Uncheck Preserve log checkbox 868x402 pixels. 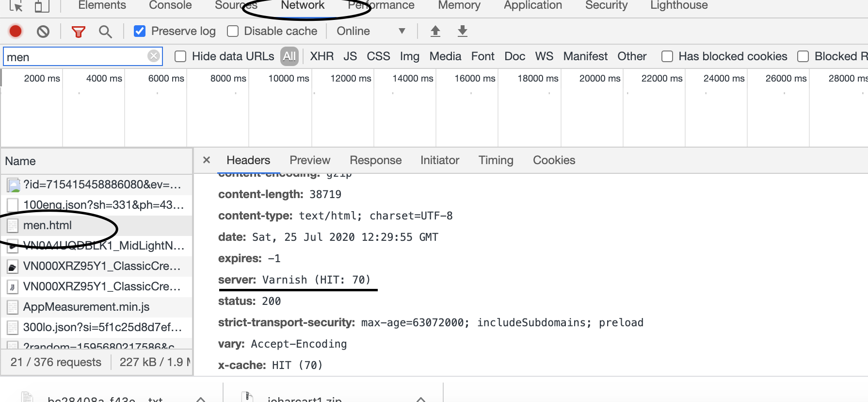(140, 31)
